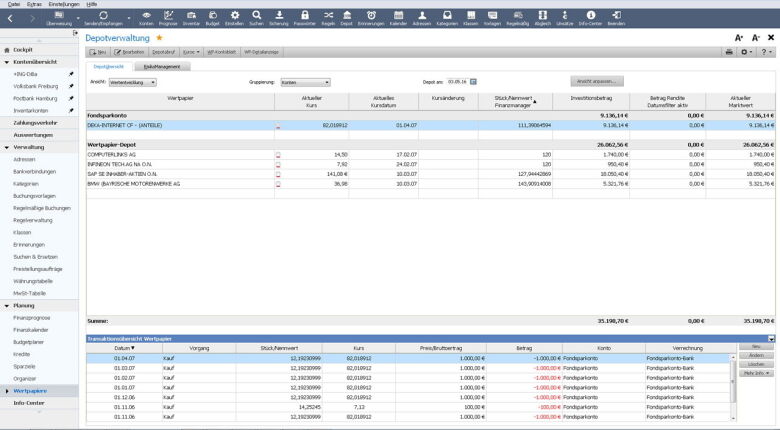Screen dimensions: 780x430
Task: Click the Prognose toolbar icon
Action: click(168, 18)
